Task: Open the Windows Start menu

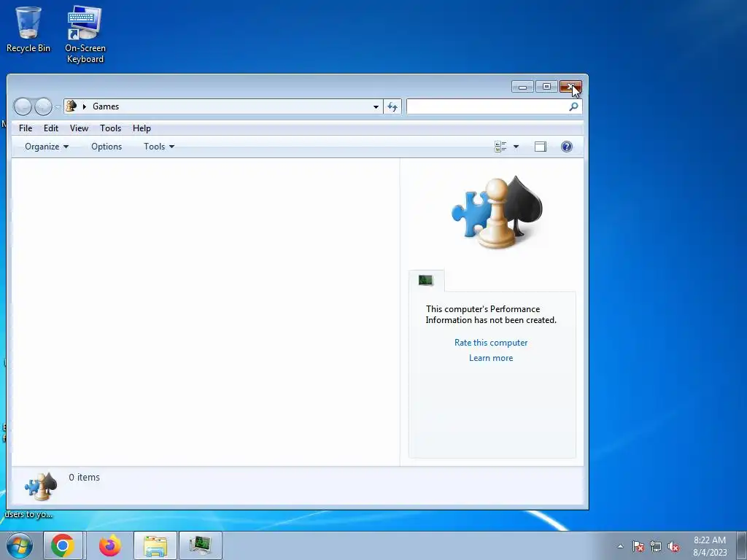Action: [x=20, y=545]
